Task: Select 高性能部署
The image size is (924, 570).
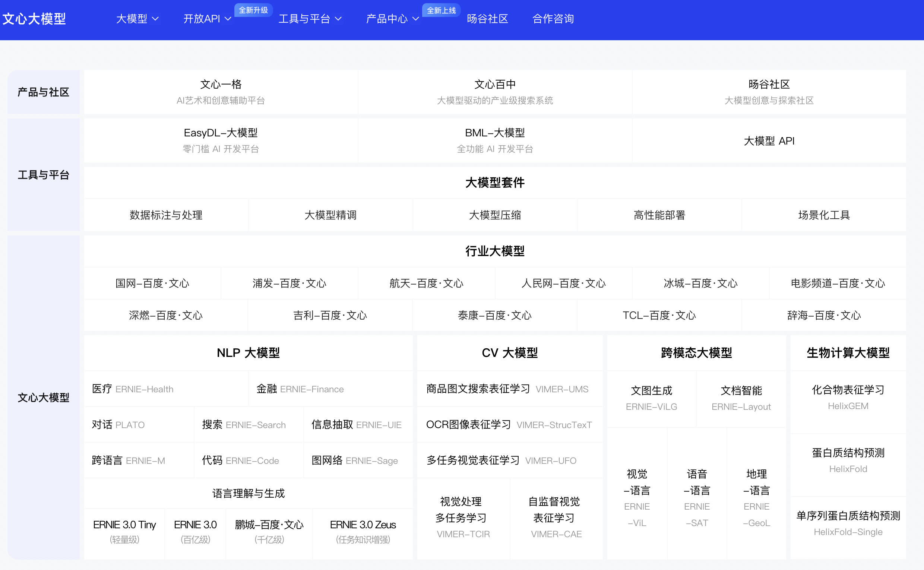Action: click(659, 215)
